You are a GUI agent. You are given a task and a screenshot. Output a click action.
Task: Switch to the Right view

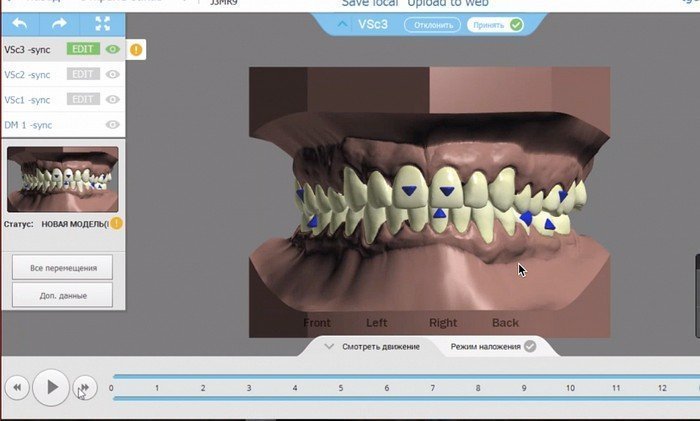tap(443, 322)
